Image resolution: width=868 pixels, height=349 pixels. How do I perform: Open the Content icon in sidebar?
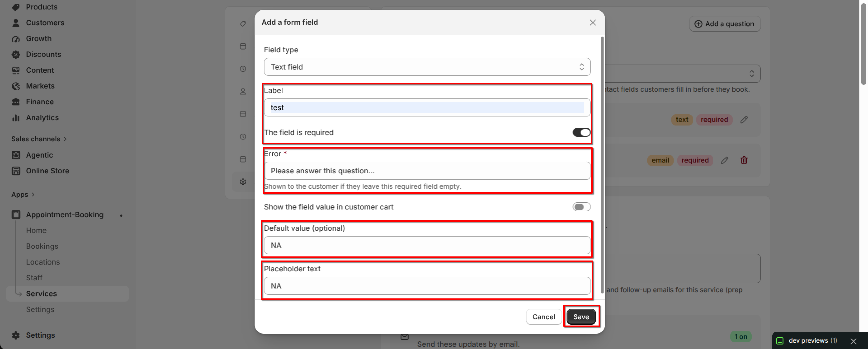coord(16,70)
